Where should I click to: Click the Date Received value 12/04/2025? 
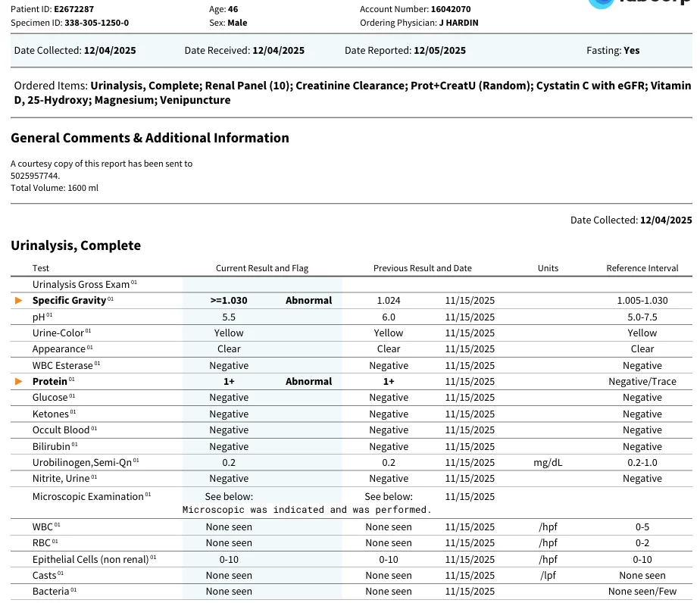(x=278, y=51)
